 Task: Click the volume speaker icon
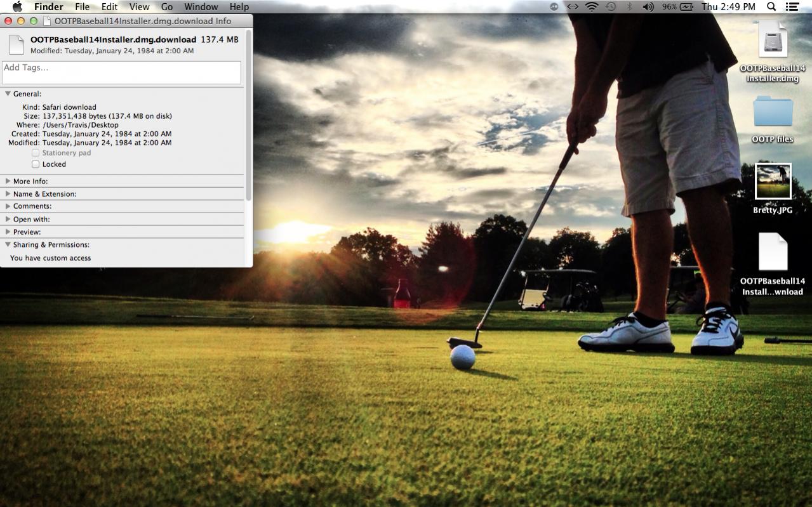[648, 7]
